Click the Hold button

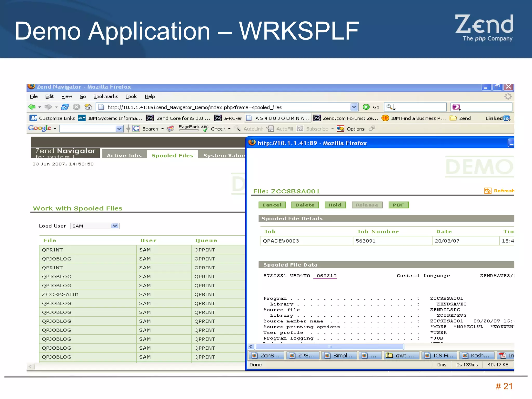[335, 205]
